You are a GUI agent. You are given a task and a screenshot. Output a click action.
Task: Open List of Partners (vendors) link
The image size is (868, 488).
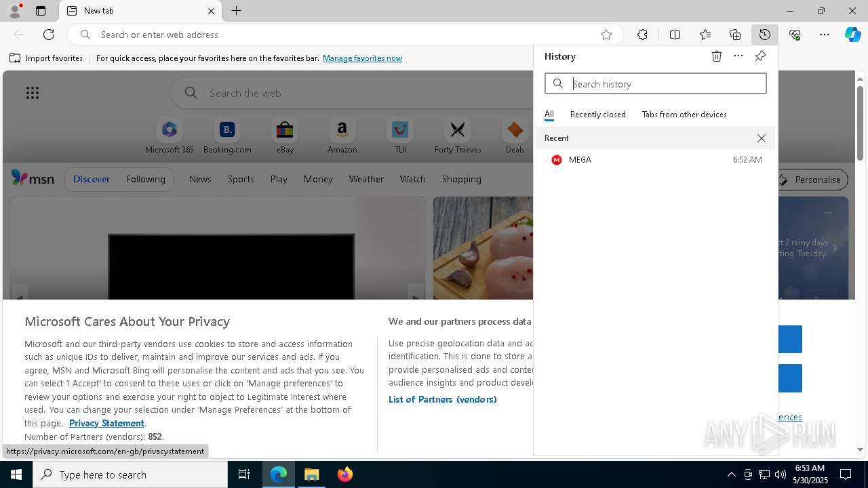point(443,399)
